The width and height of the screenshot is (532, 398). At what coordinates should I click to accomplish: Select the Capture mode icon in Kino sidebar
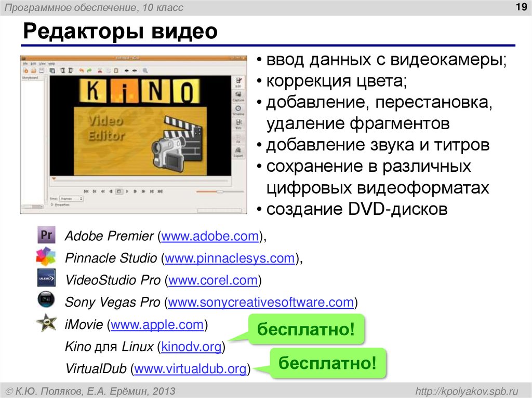pos(238,97)
